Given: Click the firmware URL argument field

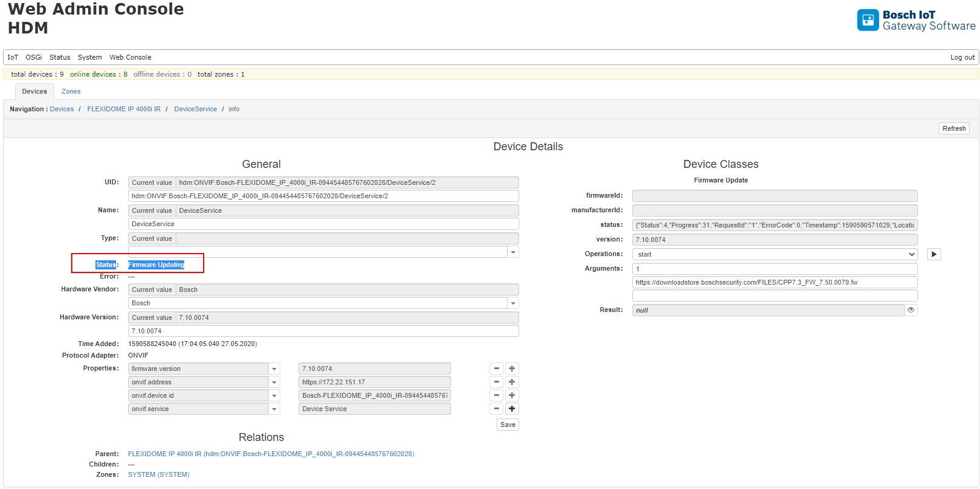Looking at the screenshot, I should (x=775, y=282).
